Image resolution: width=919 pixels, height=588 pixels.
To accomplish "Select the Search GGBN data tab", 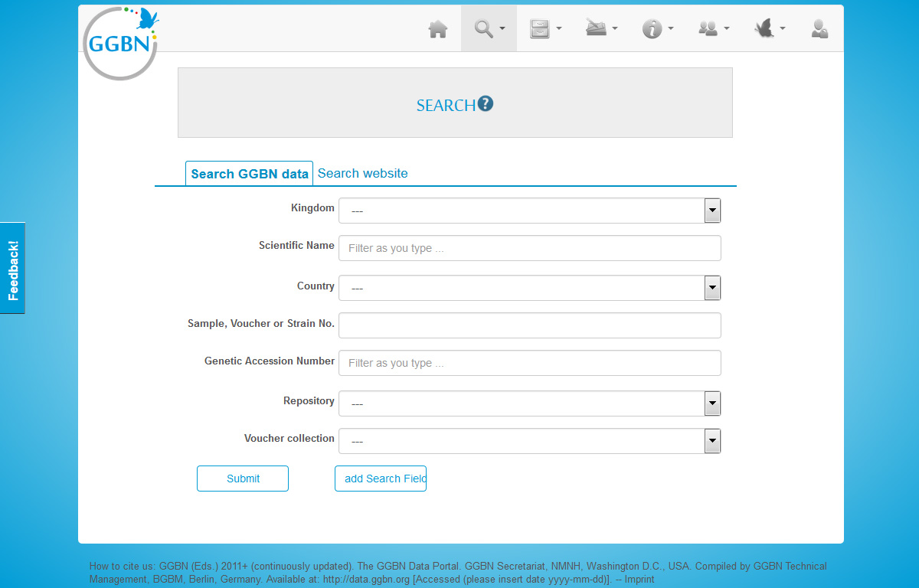I will coord(249,174).
